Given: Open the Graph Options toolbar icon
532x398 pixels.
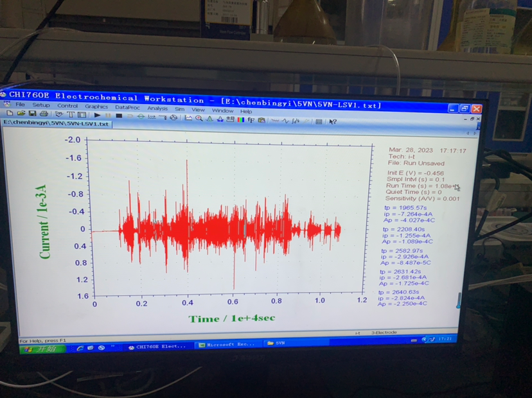Looking at the screenshot, I should pyautogui.click(x=230, y=119).
